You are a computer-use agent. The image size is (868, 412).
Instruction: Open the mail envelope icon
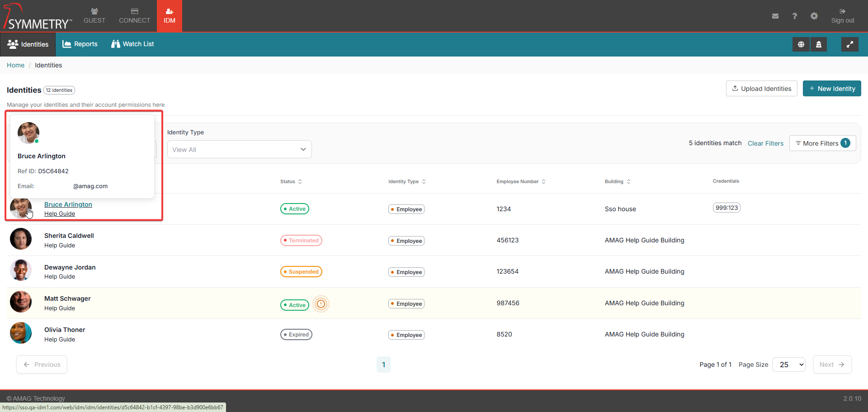(x=775, y=16)
